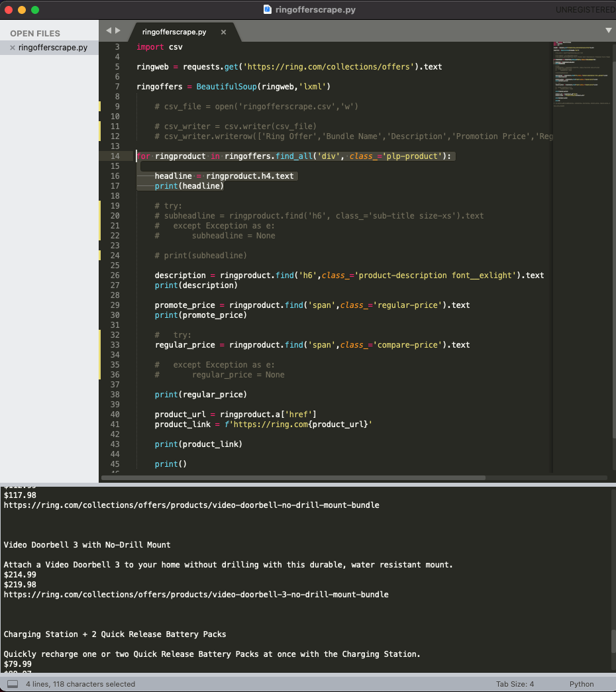Change indentation via Tab Size: 4
The width and height of the screenshot is (616, 692).
pos(515,684)
